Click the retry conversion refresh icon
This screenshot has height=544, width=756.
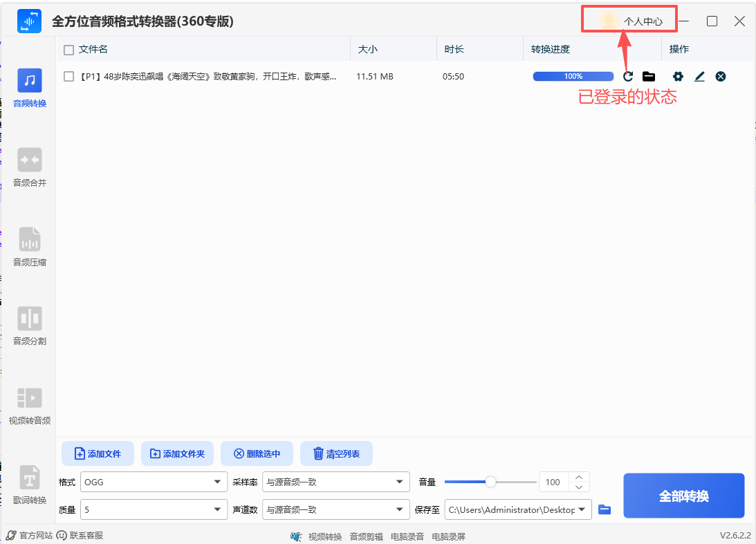pyautogui.click(x=628, y=77)
